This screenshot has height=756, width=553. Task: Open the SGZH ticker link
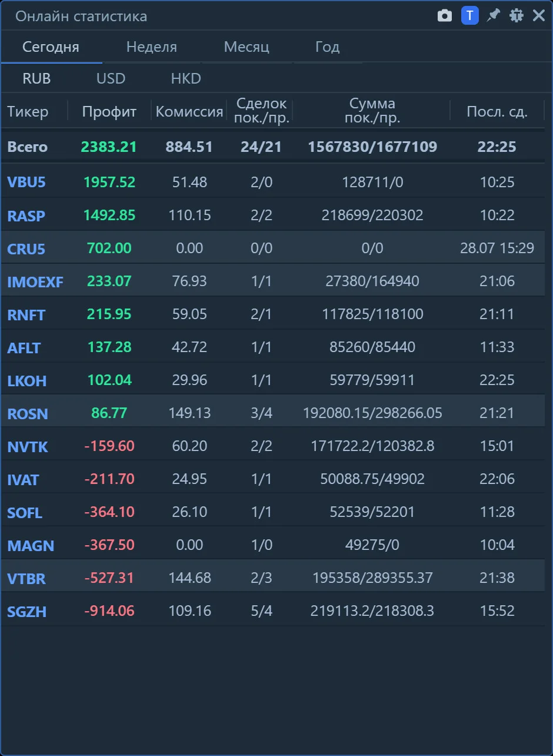tap(27, 612)
